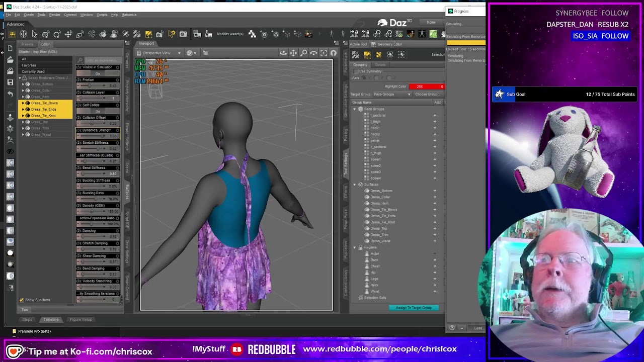Image resolution: width=644 pixels, height=362 pixels.
Task: Collapse the Regions tree node
Action: click(354, 247)
